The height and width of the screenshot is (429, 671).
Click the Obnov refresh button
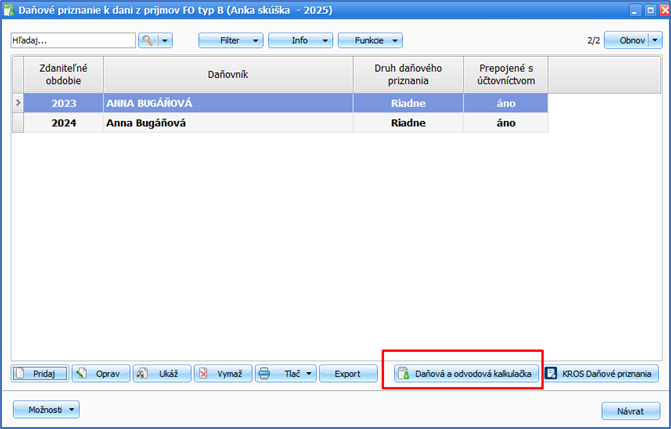coord(627,40)
